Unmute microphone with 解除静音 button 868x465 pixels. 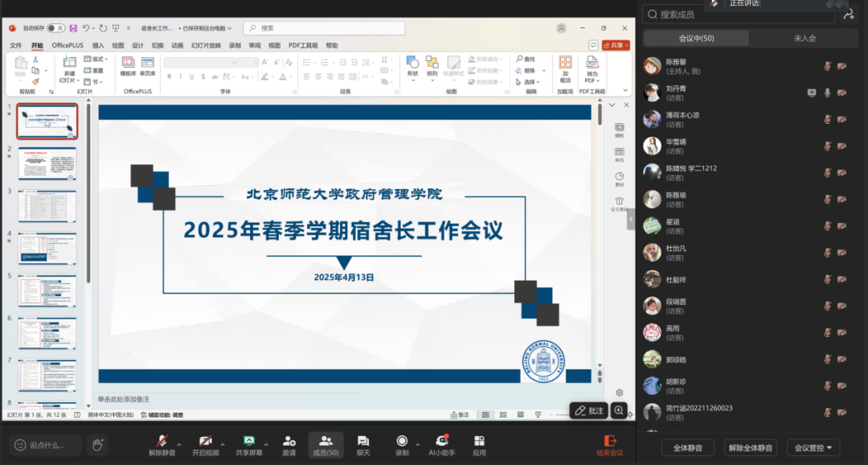tap(162, 441)
